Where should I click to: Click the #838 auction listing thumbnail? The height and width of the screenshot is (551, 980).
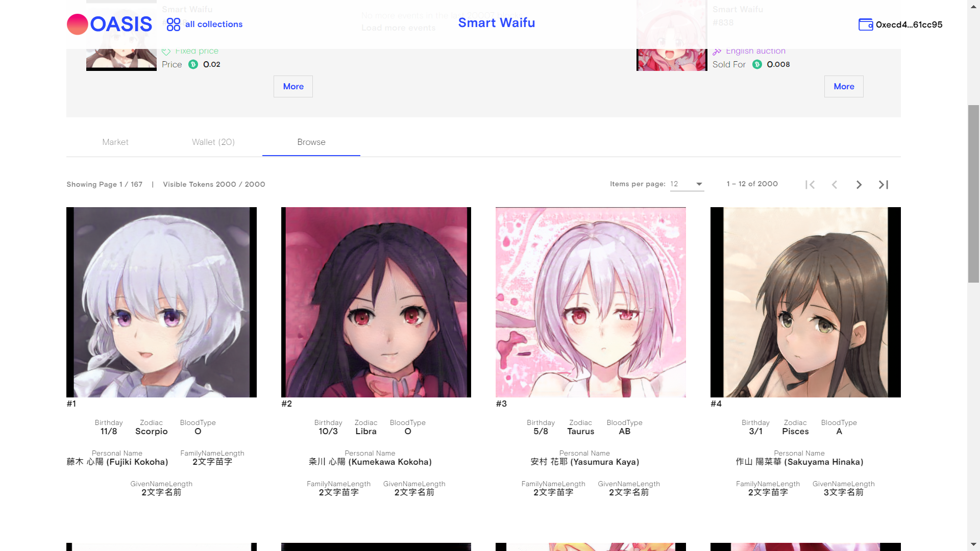[672, 35]
